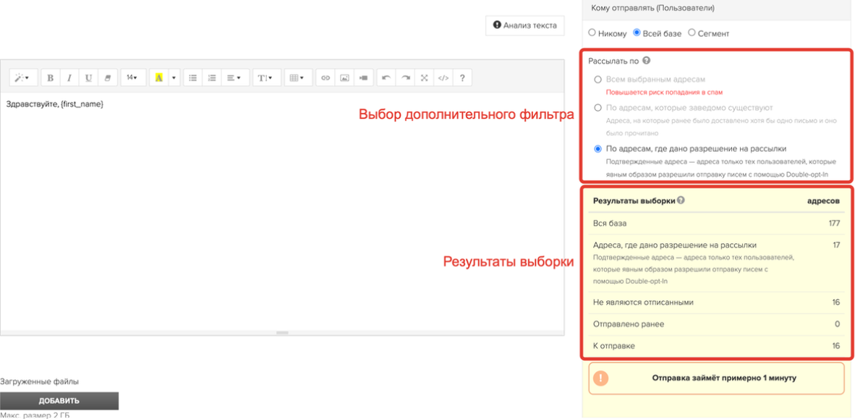868x419 pixels.
Task: Toggle underline formatting
Action: pyautogui.click(x=88, y=78)
